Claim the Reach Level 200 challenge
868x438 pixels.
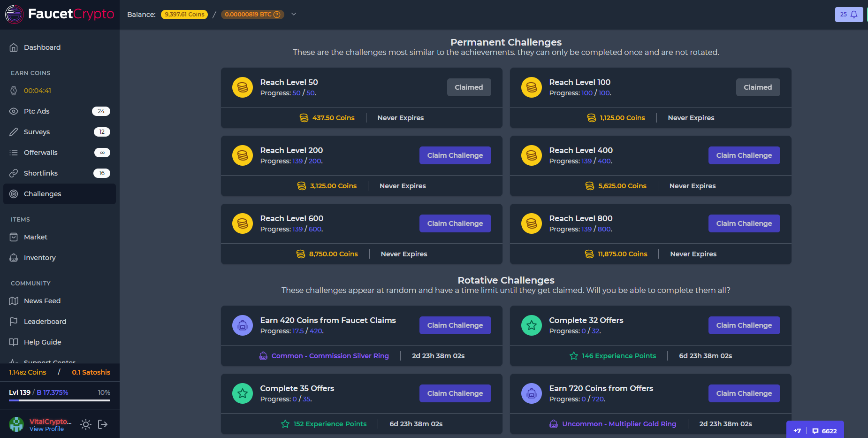click(455, 155)
